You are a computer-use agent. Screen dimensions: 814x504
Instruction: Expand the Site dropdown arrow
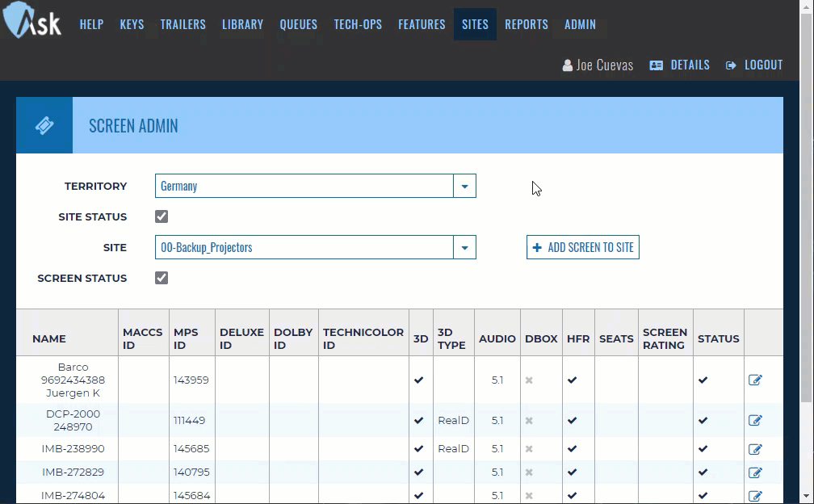[x=464, y=247]
